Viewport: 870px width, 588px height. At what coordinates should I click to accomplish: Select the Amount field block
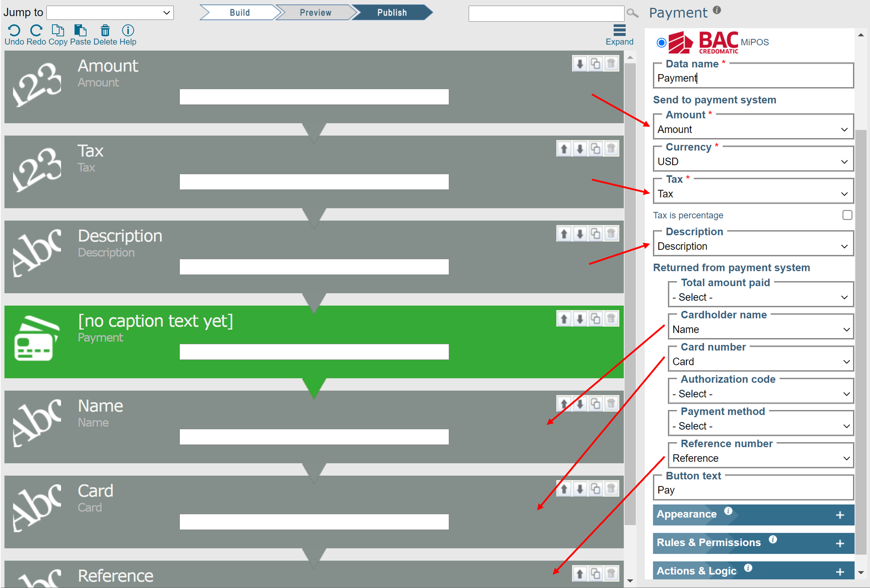pos(314,87)
